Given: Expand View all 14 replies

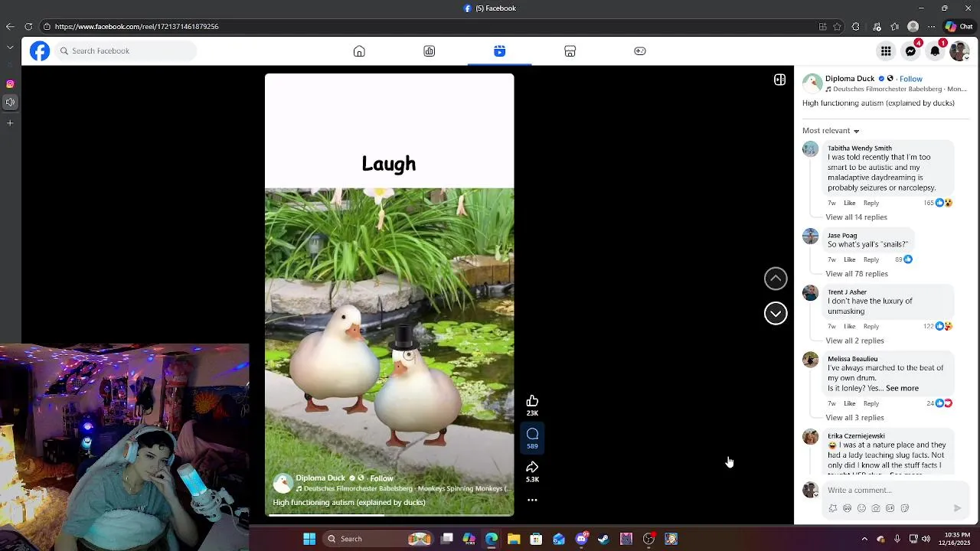Looking at the screenshot, I should pyautogui.click(x=856, y=217).
